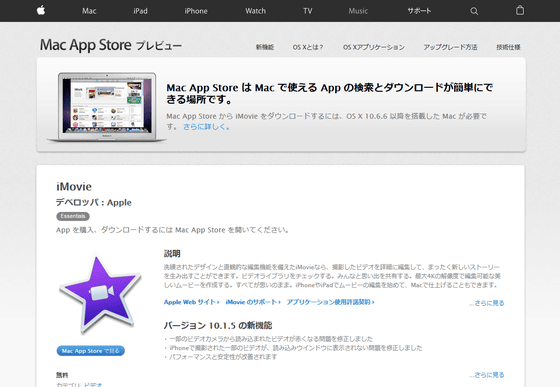Click the iMovie star app icon
Image resolution: width=560 pixels, height=387 pixels.
pyautogui.click(x=100, y=295)
